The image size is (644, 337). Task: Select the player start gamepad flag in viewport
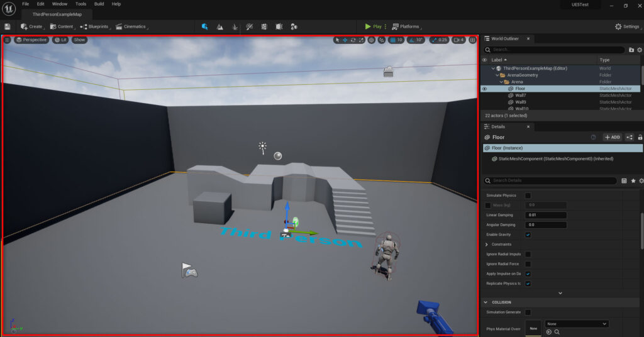(x=189, y=270)
